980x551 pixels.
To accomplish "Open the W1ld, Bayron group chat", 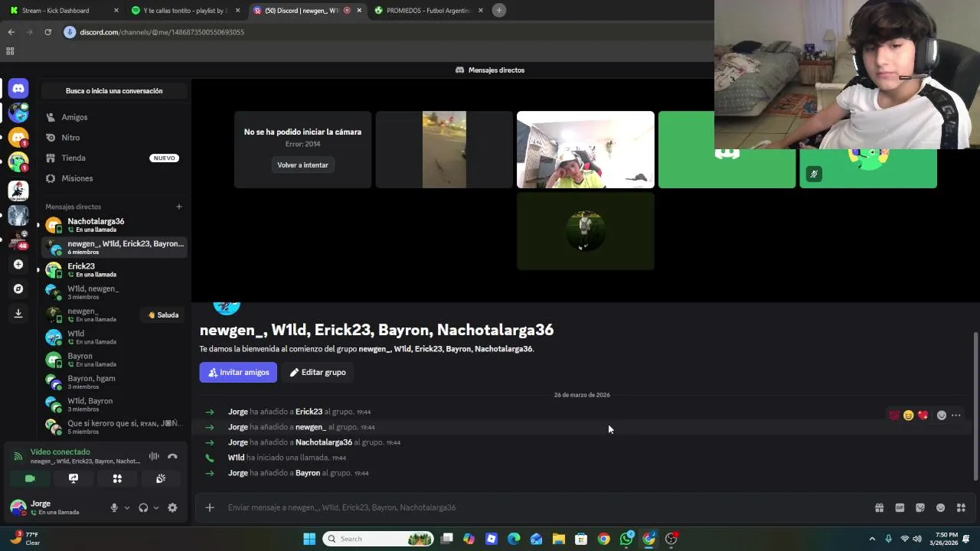I will pyautogui.click(x=114, y=404).
